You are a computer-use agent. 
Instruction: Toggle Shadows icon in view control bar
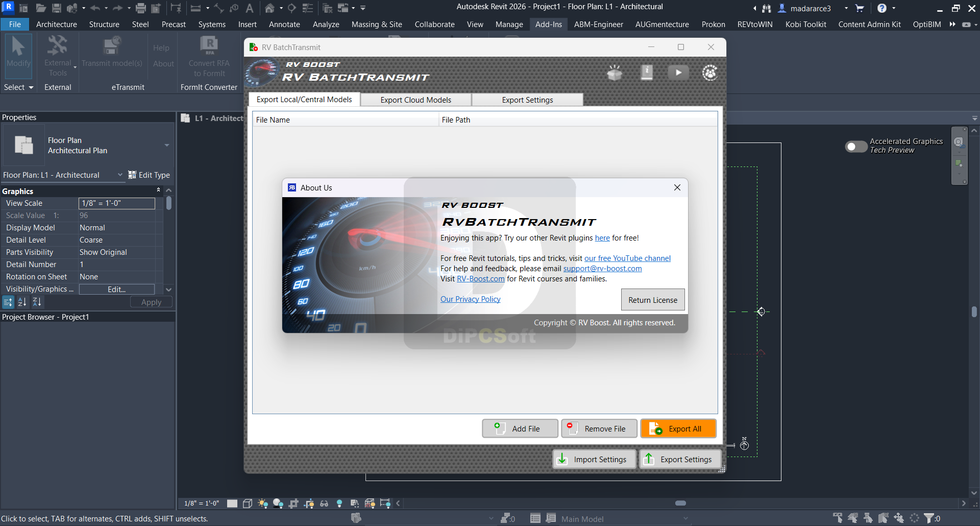point(278,504)
